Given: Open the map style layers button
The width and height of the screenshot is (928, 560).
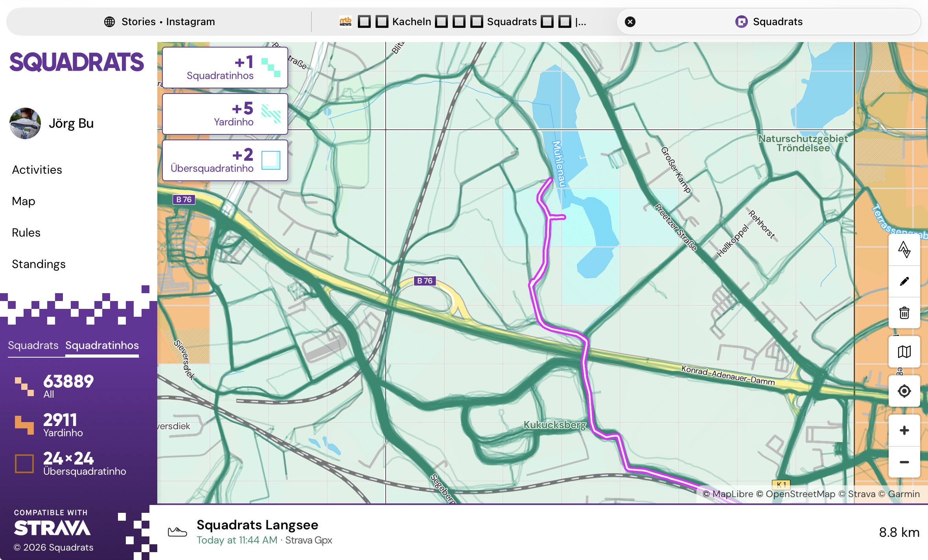Looking at the screenshot, I should coord(904,352).
